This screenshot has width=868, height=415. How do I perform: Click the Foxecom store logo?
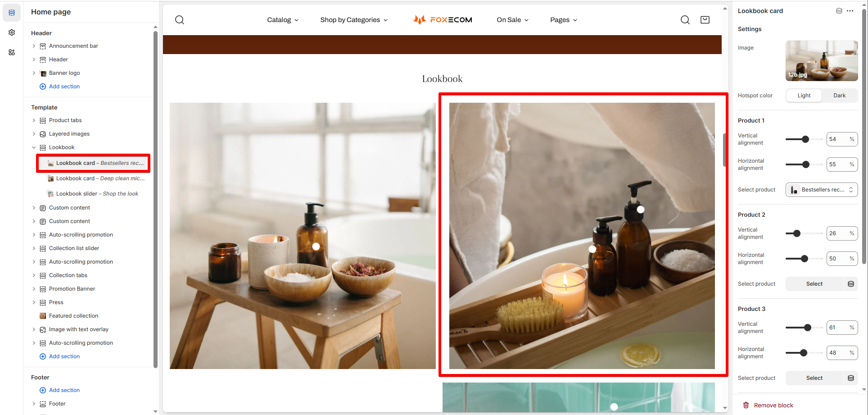click(x=443, y=20)
